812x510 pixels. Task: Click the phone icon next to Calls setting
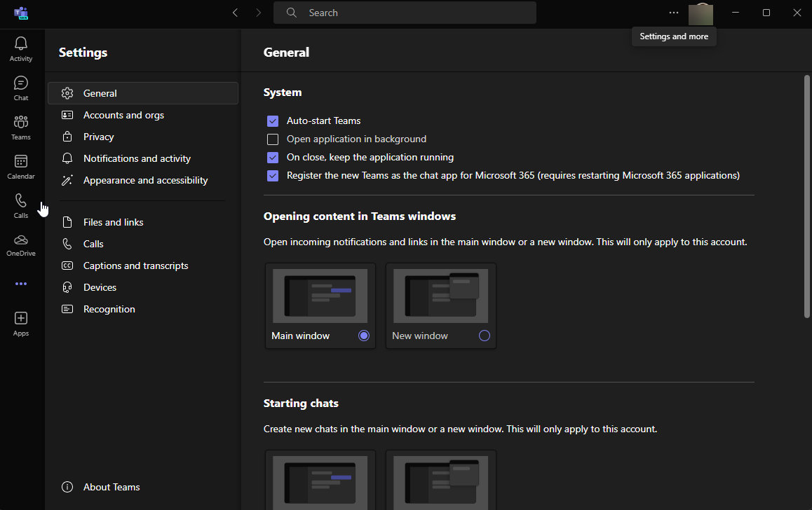point(67,244)
